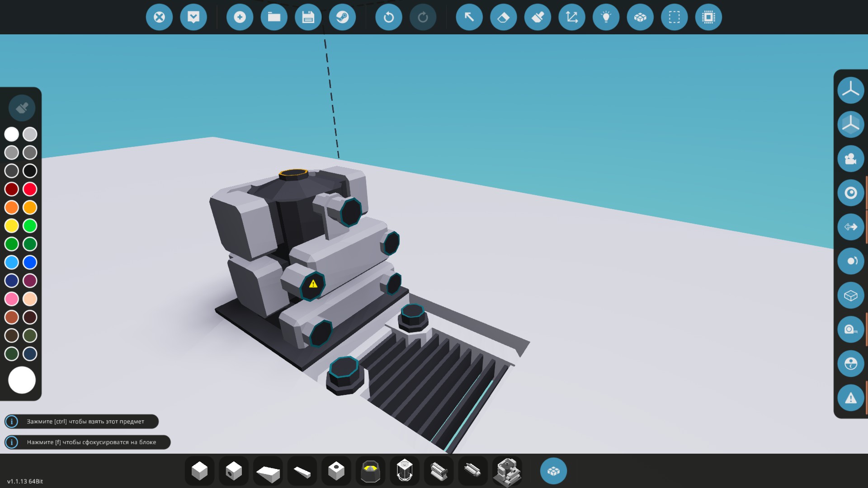The width and height of the screenshot is (868, 488).
Task: Click the undo arrow button
Action: pyautogui.click(x=388, y=17)
